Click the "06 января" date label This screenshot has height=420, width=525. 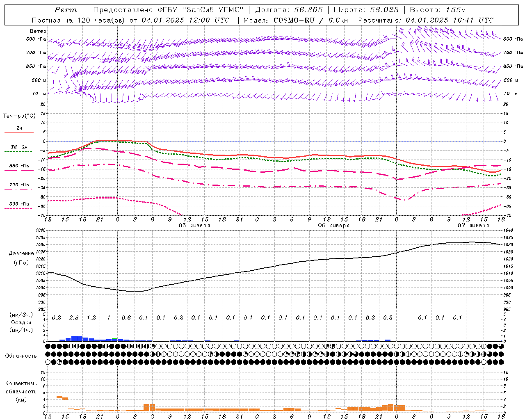[x=334, y=226]
